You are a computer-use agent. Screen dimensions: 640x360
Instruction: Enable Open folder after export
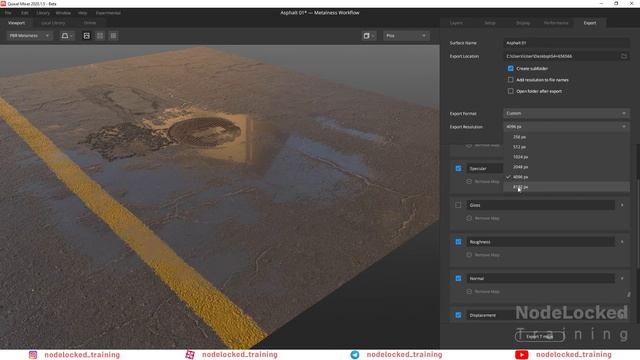511,91
